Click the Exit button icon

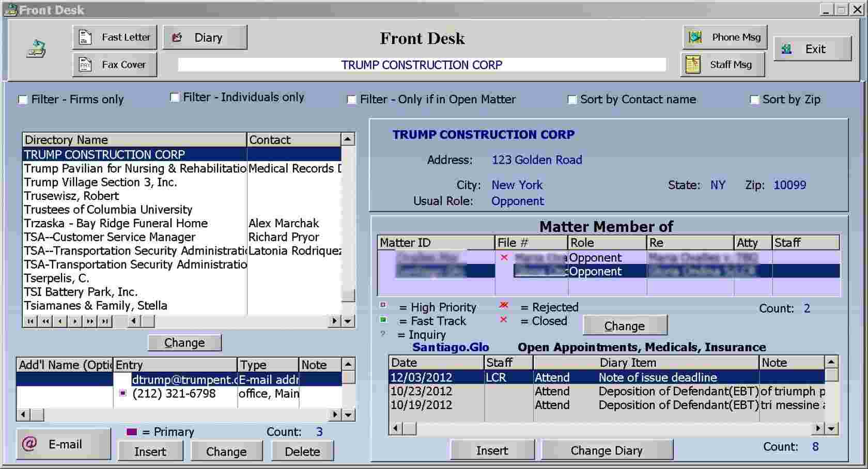pyautogui.click(x=786, y=49)
